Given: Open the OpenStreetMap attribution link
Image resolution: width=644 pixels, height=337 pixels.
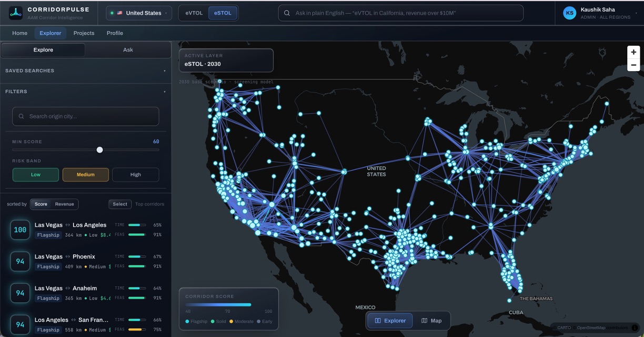Looking at the screenshot, I should 591,328.
